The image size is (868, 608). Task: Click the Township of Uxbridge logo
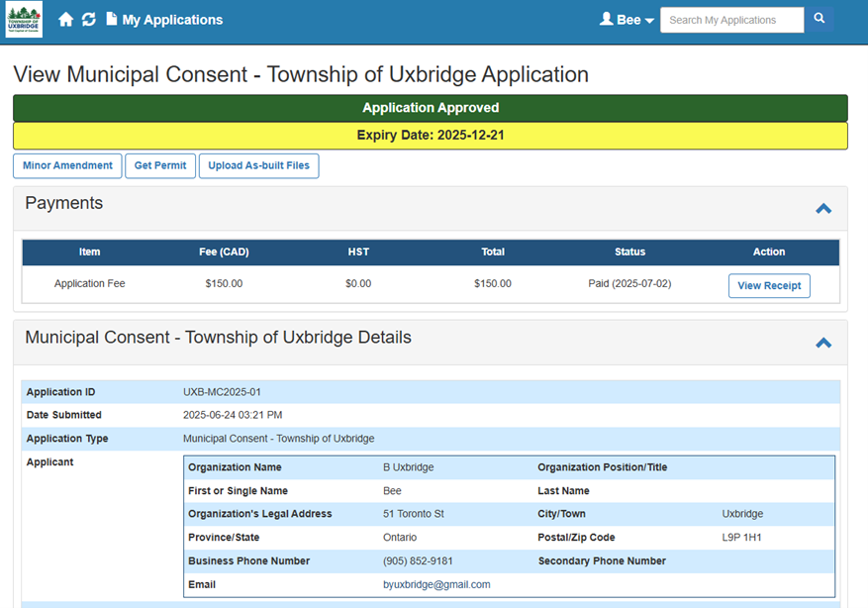tap(24, 20)
